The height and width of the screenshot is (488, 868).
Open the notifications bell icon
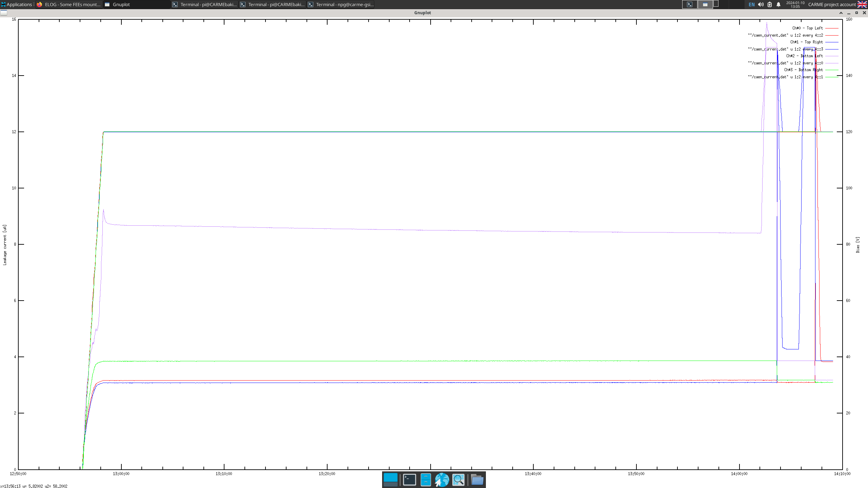tap(778, 4)
